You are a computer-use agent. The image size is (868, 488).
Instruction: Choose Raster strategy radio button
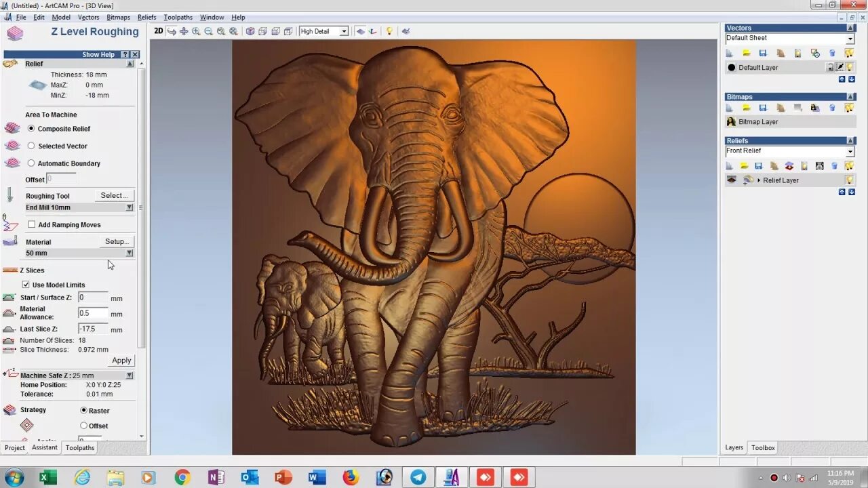coord(84,411)
